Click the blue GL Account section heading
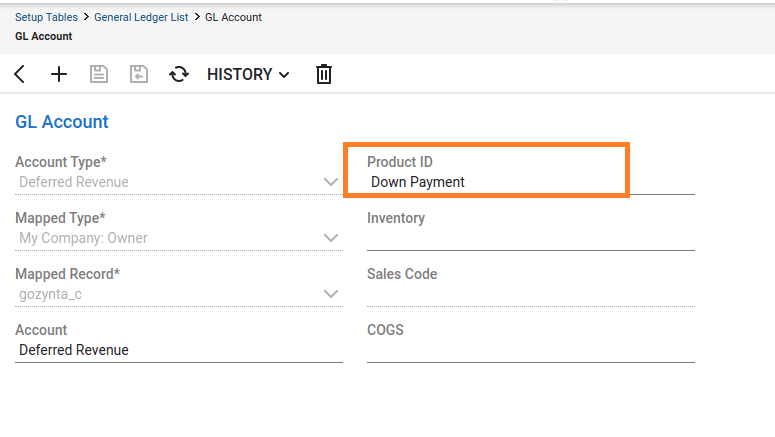 tap(62, 122)
